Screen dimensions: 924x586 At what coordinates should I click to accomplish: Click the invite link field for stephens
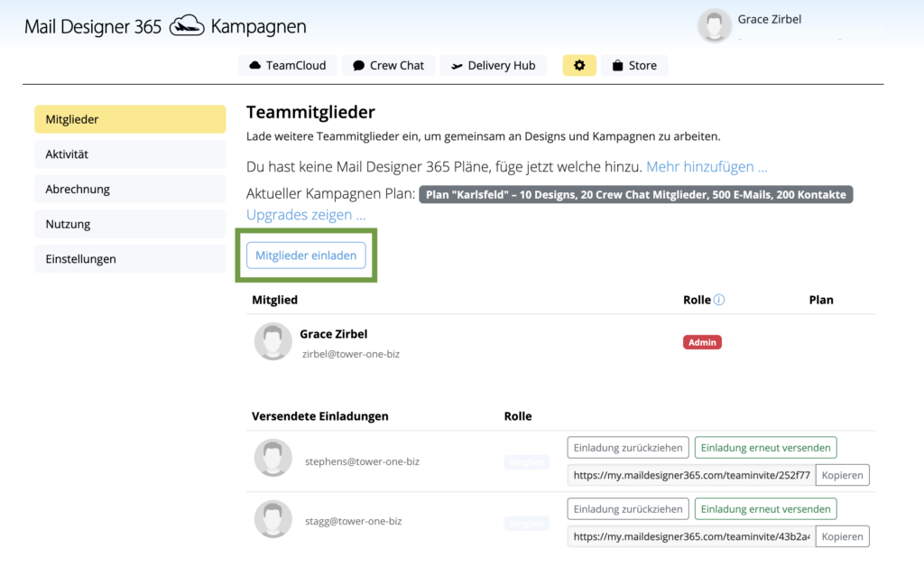coord(691,475)
